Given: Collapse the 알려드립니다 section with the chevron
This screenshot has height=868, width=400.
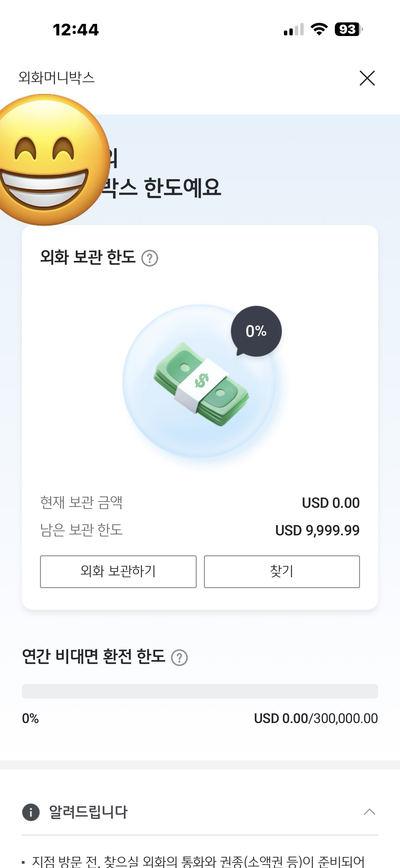Looking at the screenshot, I should (369, 812).
